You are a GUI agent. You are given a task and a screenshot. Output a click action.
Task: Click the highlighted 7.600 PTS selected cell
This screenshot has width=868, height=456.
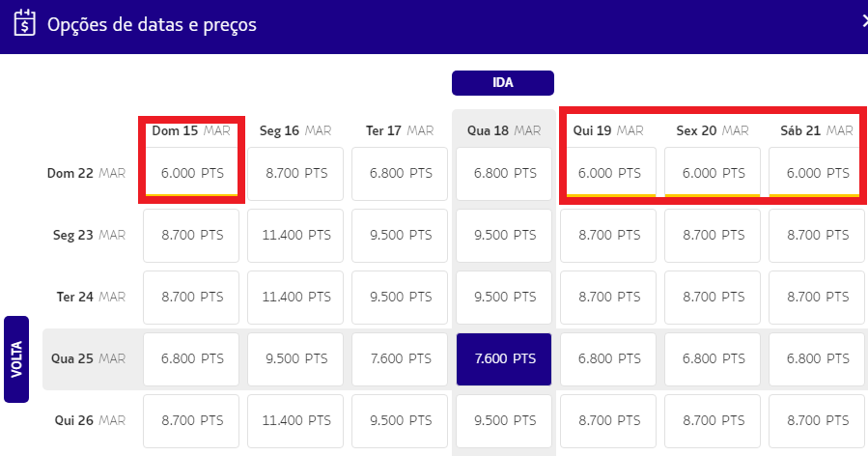coord(503,358)
